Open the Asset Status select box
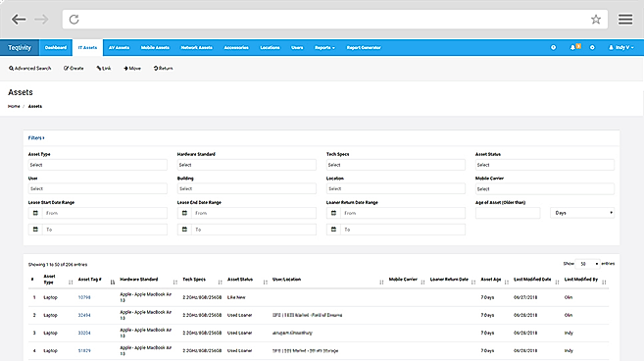 545,165
